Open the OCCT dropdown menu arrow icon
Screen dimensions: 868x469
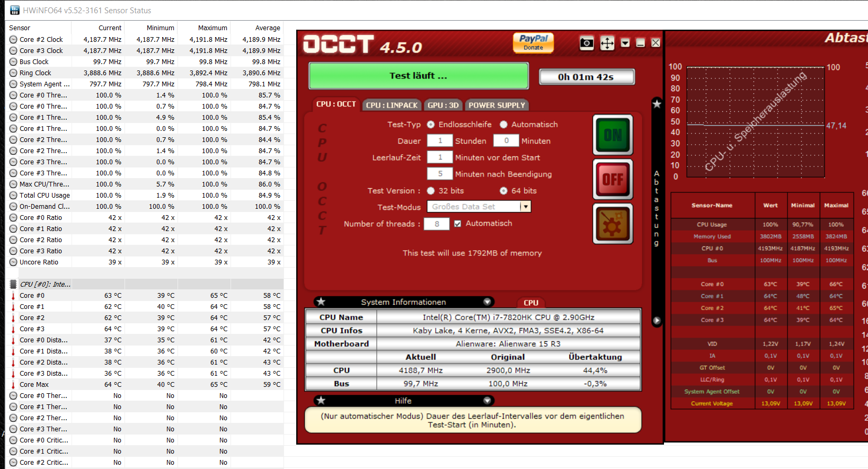click(x=625, y=43)
